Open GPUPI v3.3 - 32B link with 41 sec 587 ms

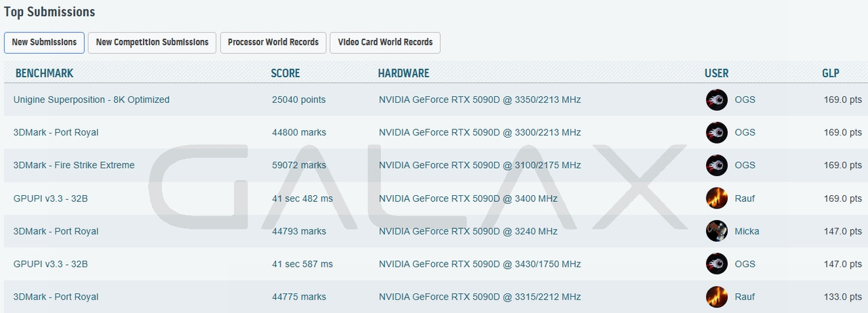point(51,264)
